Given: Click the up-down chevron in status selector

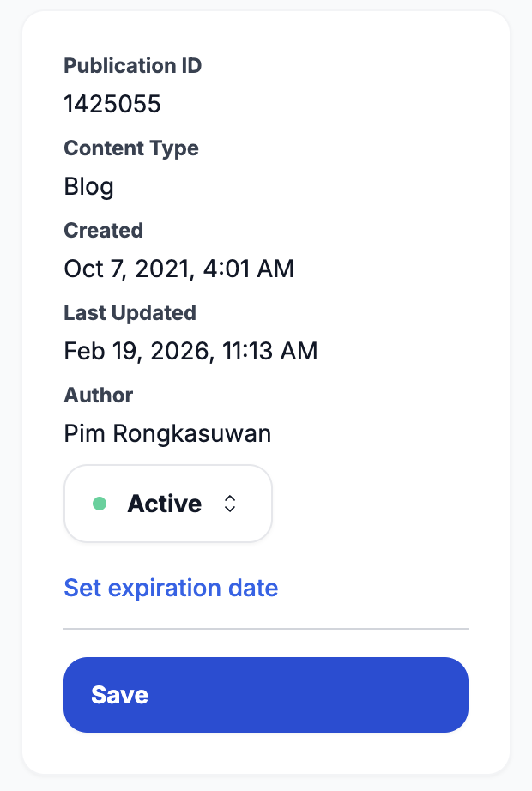Looking at the screenshot, I should pos(229,504).
